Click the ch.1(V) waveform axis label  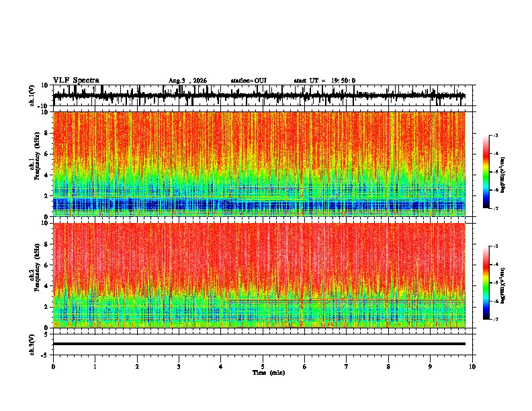coord(33,95)
